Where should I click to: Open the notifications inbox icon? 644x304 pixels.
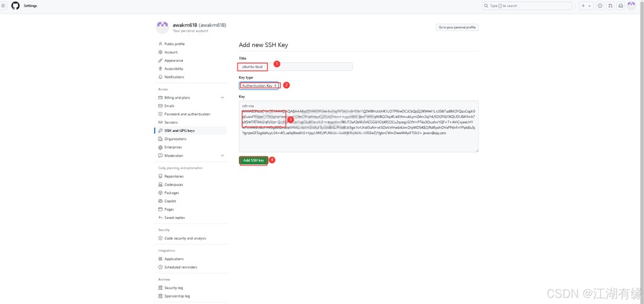click(621, 6)
